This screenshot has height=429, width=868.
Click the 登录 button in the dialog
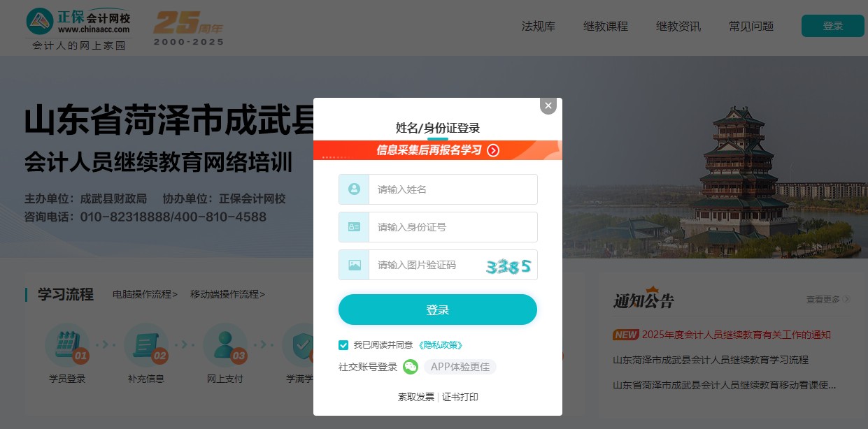click(x=438, y=310)
